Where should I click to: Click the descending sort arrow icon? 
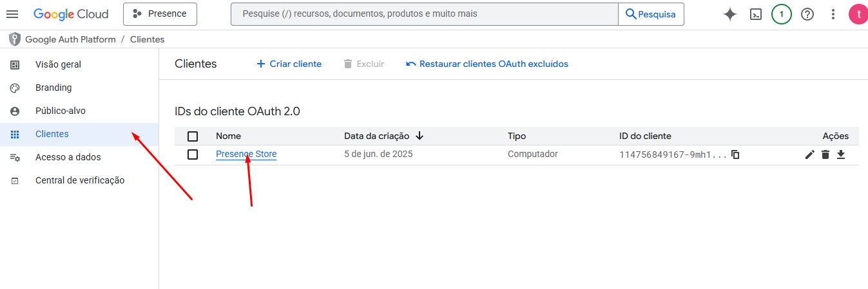point(420,136)
